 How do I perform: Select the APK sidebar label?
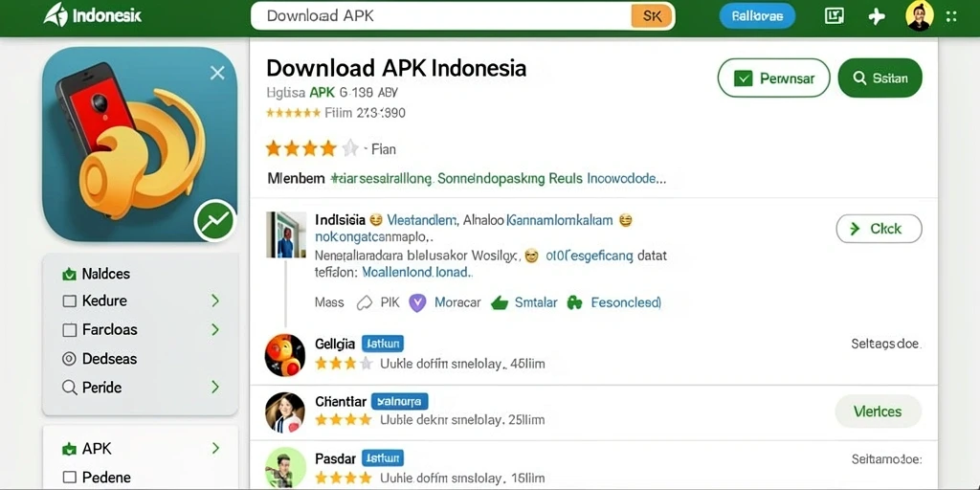coord(97,449)
